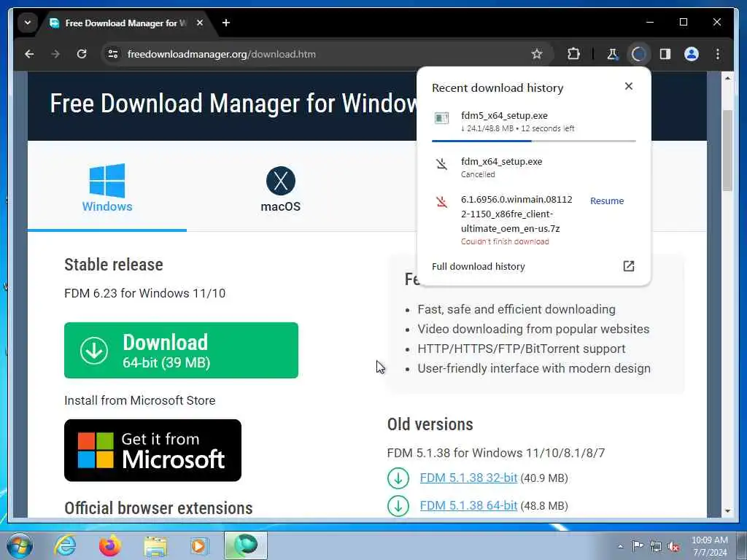
Task: Download FDM 5.1.38 64-bit link
Action: click(x=468, y=506)
